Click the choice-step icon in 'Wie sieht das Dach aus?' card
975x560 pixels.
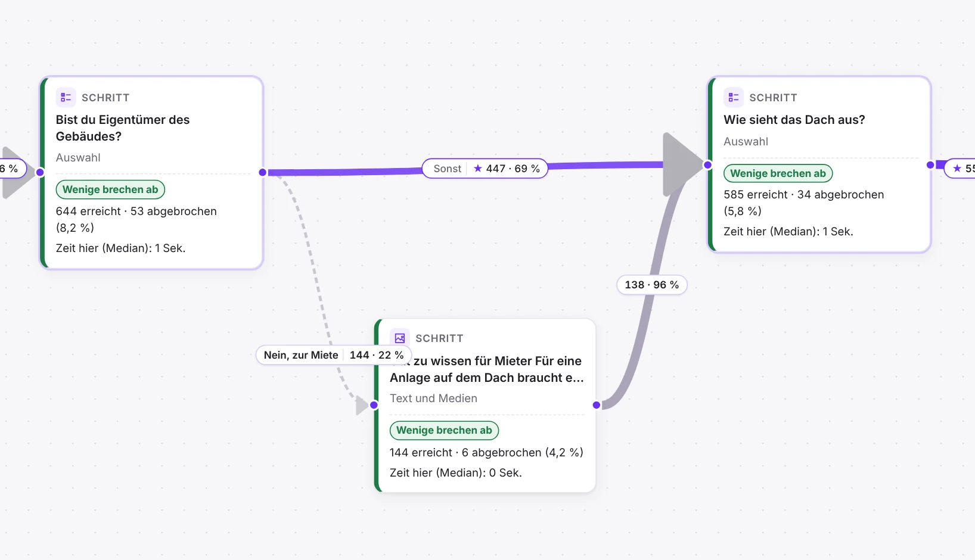tap(734, 97)
